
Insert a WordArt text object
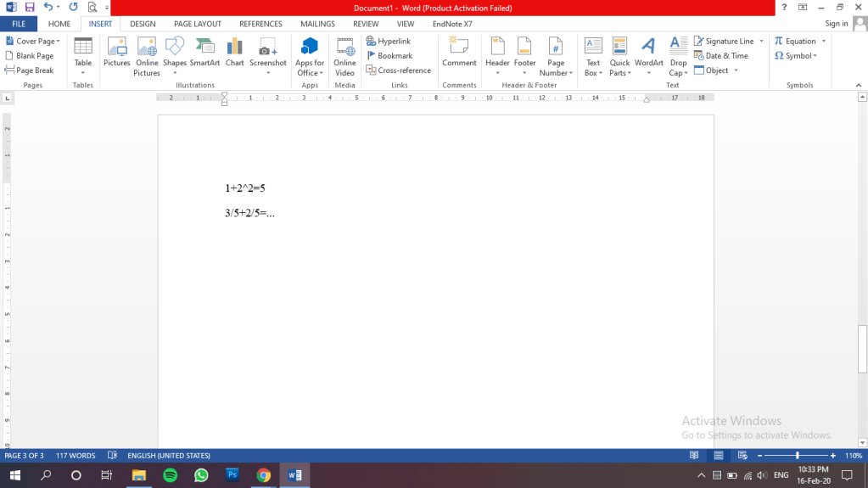(x=648, y=54)
